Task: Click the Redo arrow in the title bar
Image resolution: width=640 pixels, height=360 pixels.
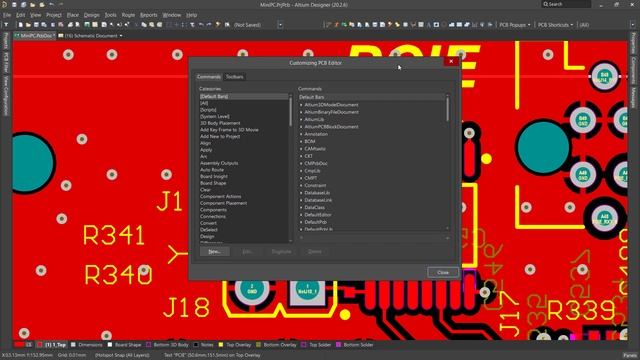Action: (x=61, y=4)
